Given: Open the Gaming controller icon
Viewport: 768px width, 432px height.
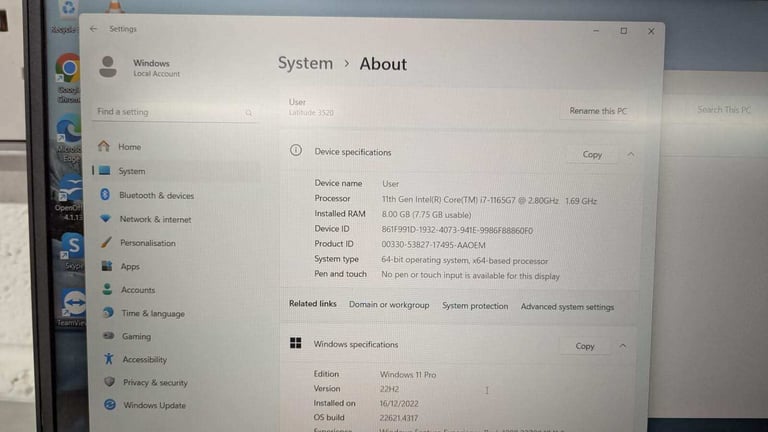Looking at the screenshot, I should pyautogui.click(x=109, y=336).
